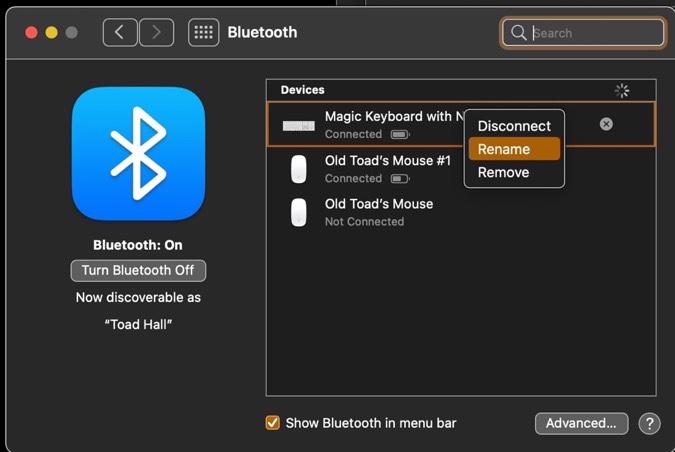Click the Magic Keyboard battery indicator

pos(400,135)
